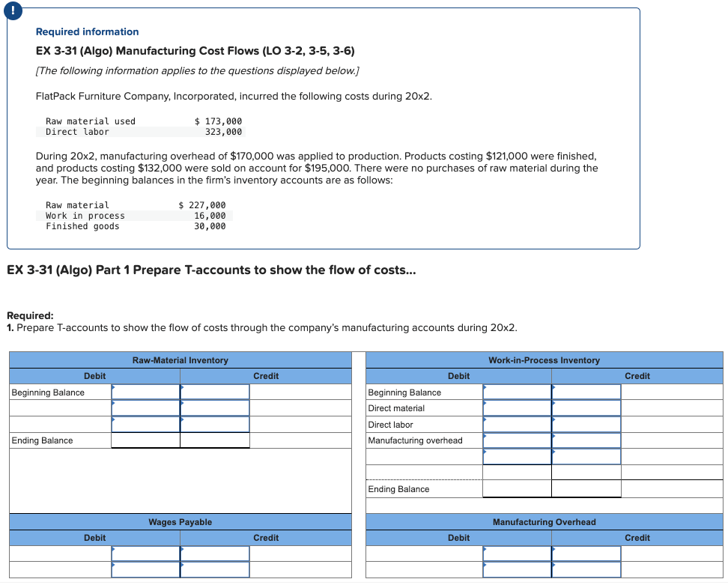The width and height of the screenshot is (728, 585).
Task: Click the prefill triangle in Work-in-Process Manufacturing overhead debit cell
Action: click(x=483, y=436)
